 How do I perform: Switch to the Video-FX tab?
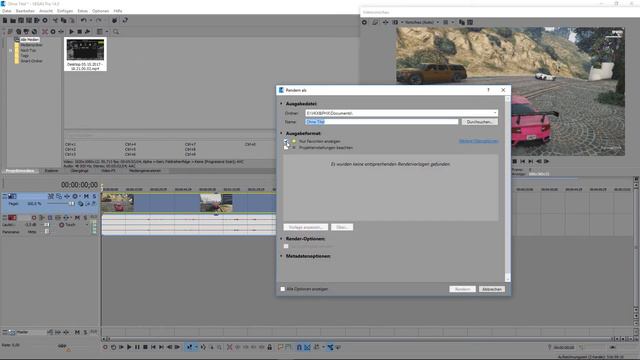coord(108,171)
